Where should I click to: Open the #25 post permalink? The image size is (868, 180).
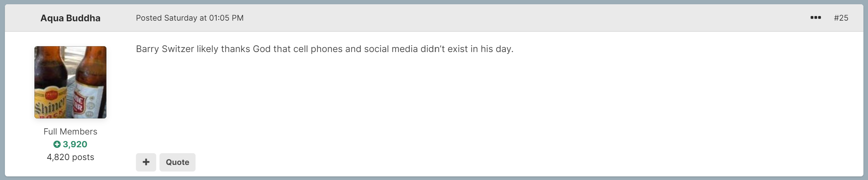(841, 18)
